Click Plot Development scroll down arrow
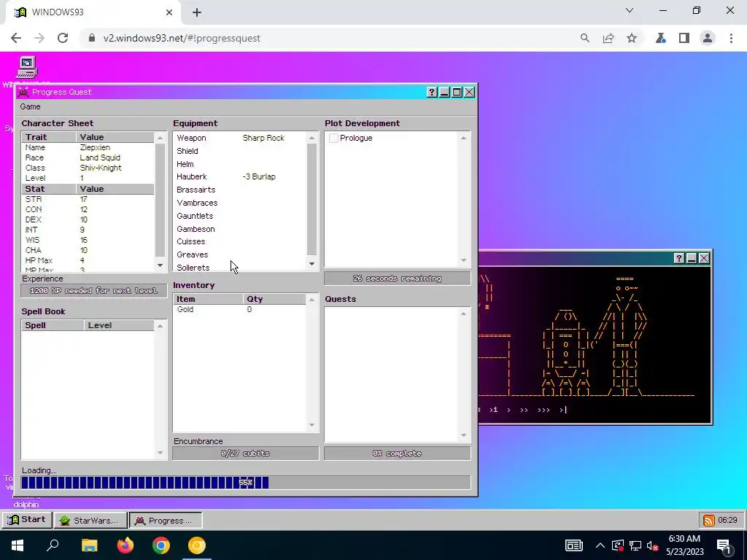The height and width of the screenshot is (560, 747). click(x=463, y=260)
